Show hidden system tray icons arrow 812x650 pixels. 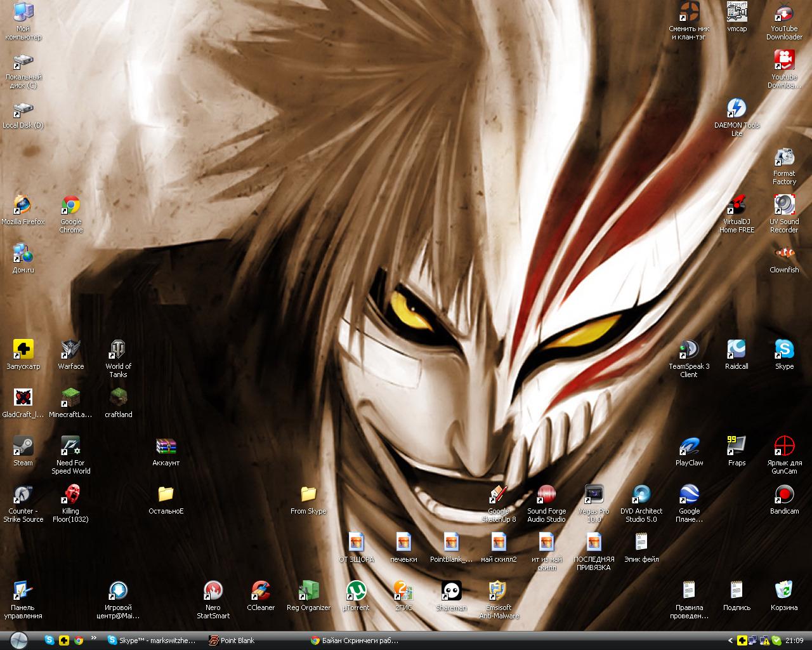[x=730, y=640]
